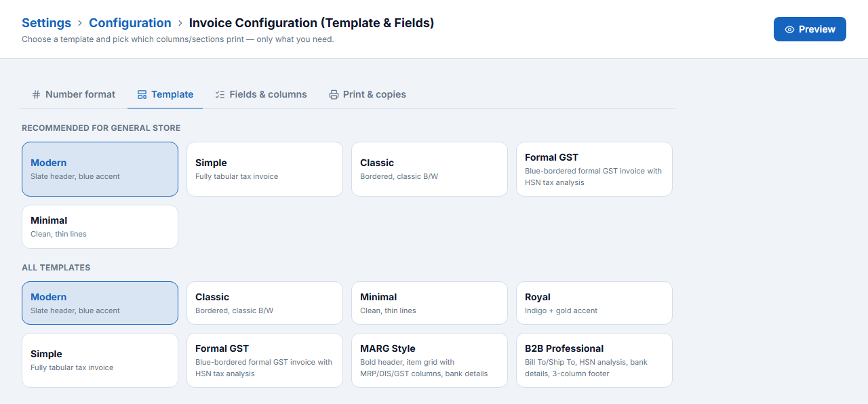868x404 pixels.
Task: Choose Simple under All Templates
Action: point(100,360)
